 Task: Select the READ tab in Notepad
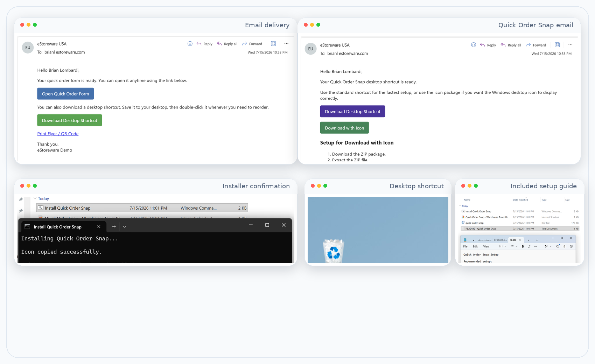tap(513, 240)
